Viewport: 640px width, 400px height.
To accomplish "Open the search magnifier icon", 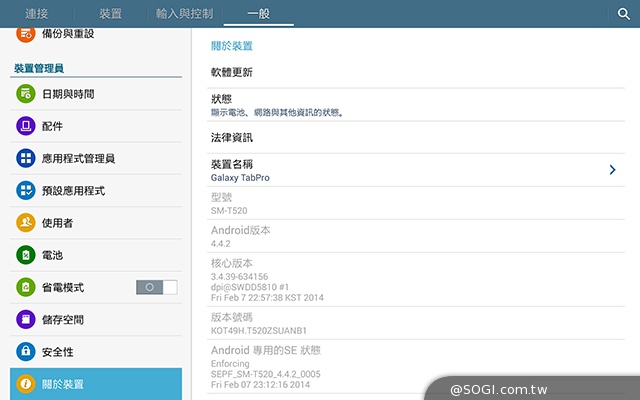I will [x=623, y=14].
